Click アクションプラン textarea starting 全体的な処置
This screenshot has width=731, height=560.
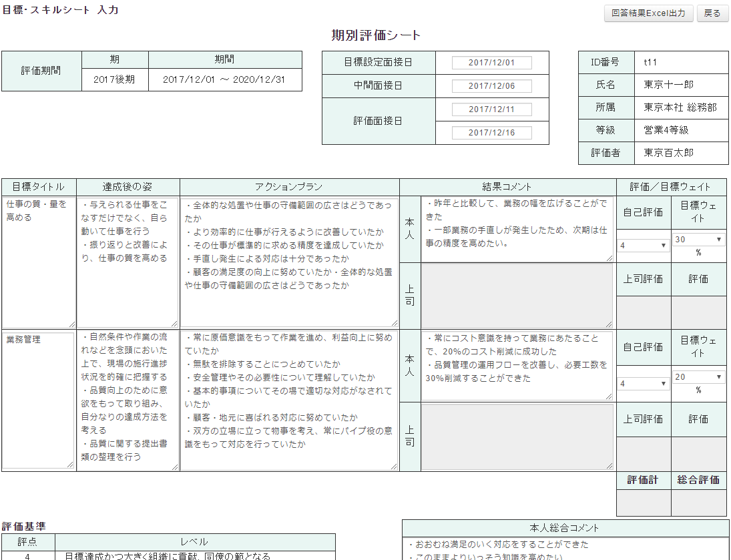[290, 262]
